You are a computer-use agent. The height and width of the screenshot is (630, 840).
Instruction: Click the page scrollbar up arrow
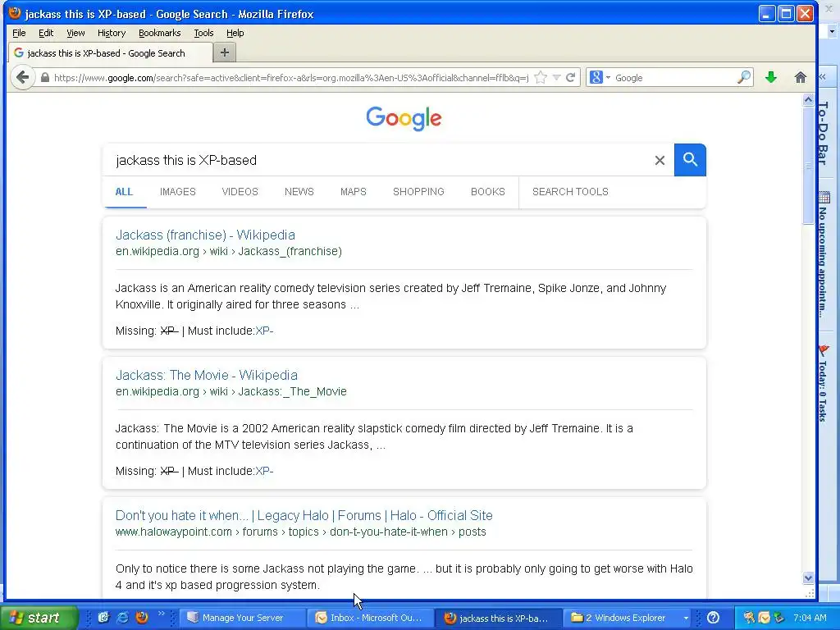tap(808, 99)
